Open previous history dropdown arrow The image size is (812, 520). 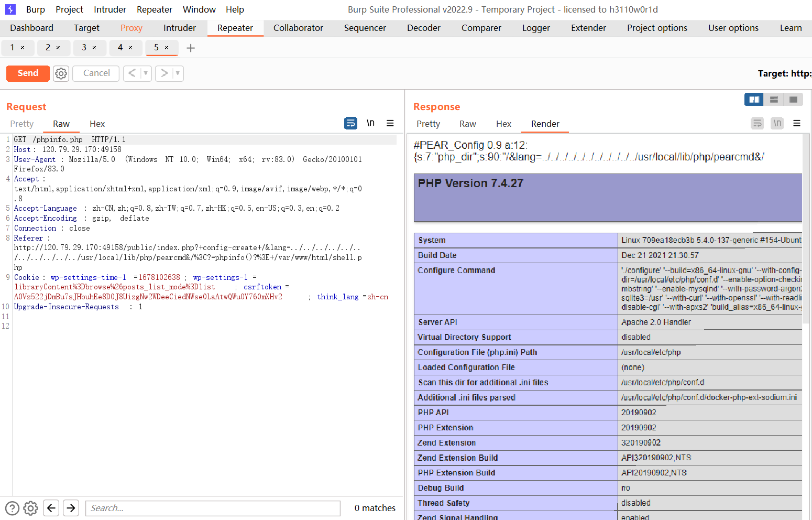pyautogui.click(x=146, y=73)
